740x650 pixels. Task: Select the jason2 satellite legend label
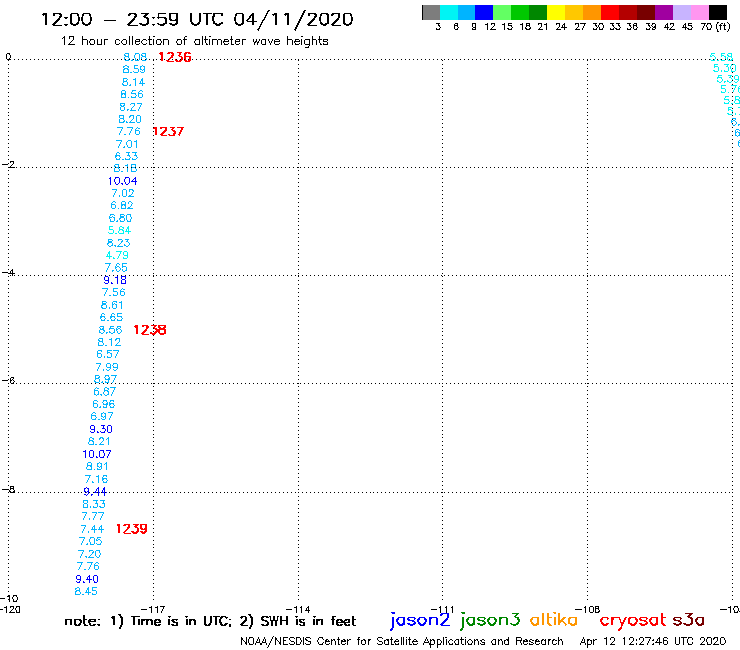pyautogui.click(x=420, y=620)
